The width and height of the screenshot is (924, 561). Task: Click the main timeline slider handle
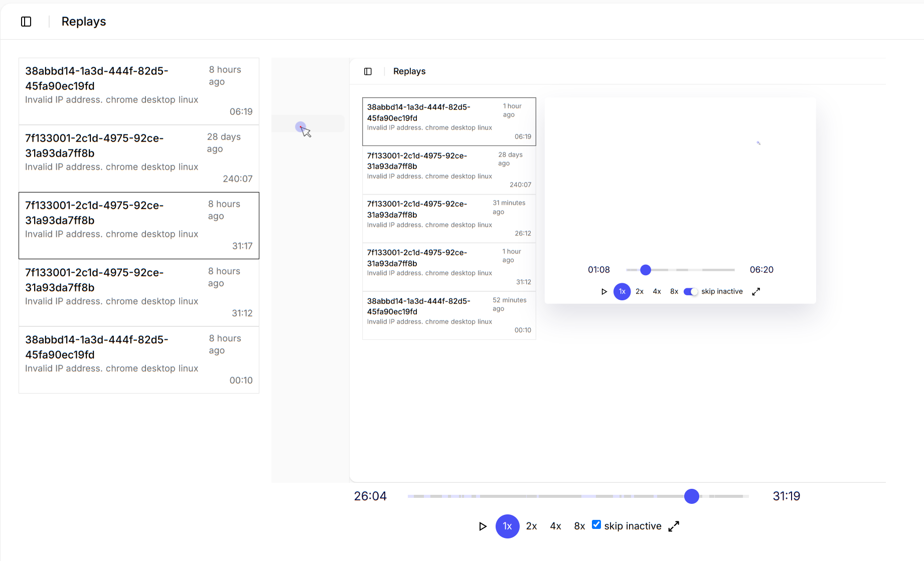tap(692, 496)
